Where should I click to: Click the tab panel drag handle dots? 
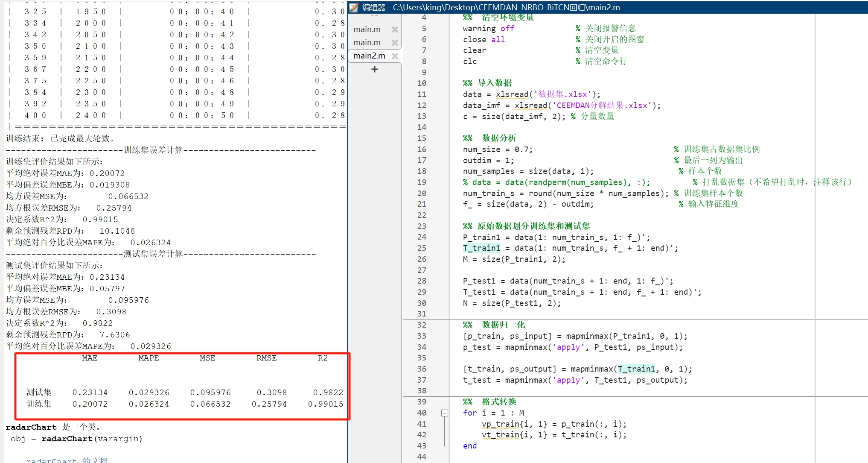tap(374, 16)
